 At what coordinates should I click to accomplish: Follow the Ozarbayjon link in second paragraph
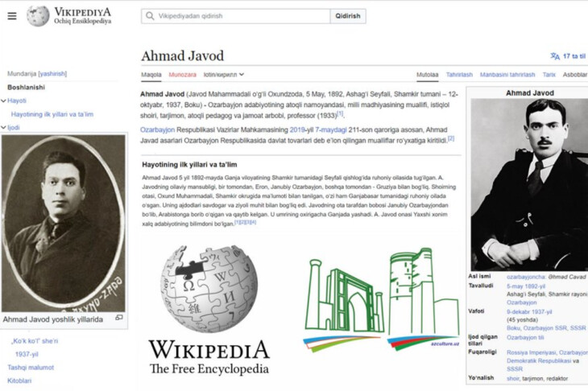(157, 130)
